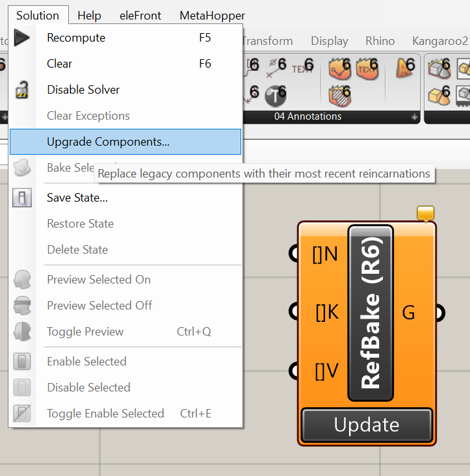
Task: Select the flaming cube and cone component
Action: click(439, 68)
